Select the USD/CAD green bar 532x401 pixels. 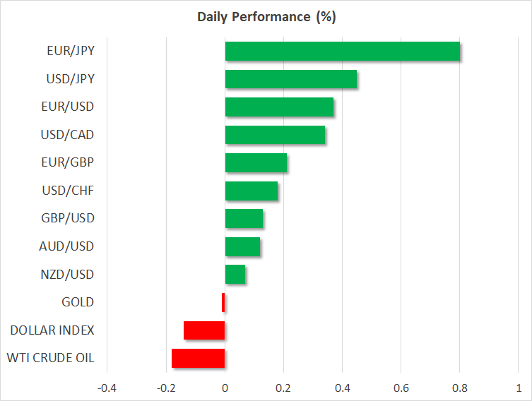[x=275, y=135]
